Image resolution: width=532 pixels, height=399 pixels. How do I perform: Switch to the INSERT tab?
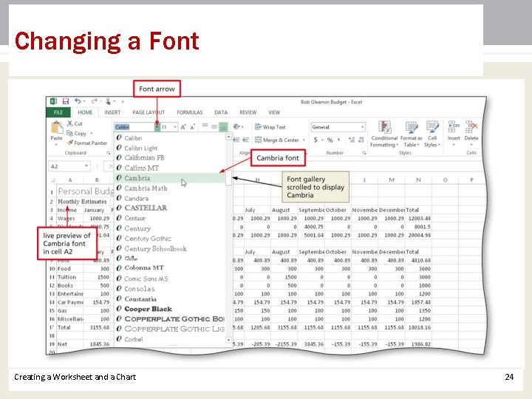112,112
